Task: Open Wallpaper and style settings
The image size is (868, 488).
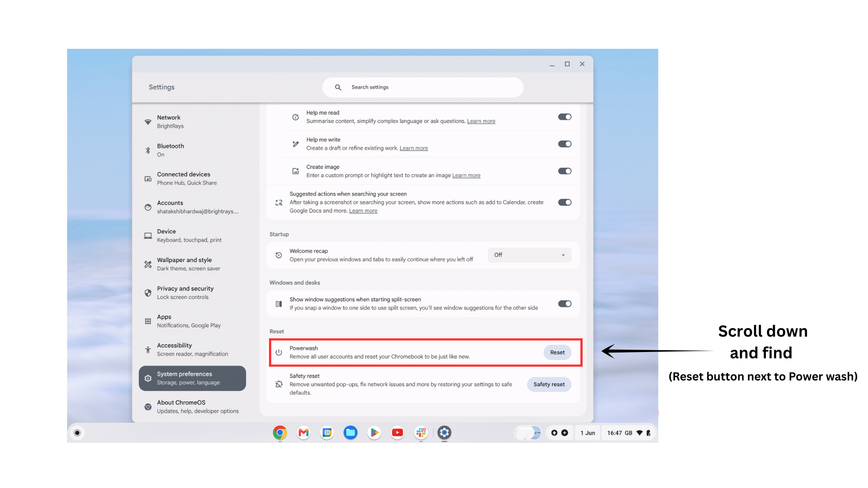Action: point(192,264)
